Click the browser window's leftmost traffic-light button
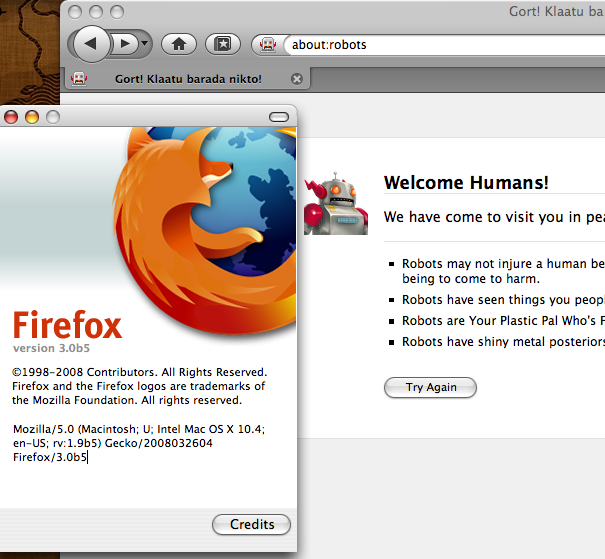Image resolution: width=605 pixels, height=559 pixels. [x=75, y=12]
